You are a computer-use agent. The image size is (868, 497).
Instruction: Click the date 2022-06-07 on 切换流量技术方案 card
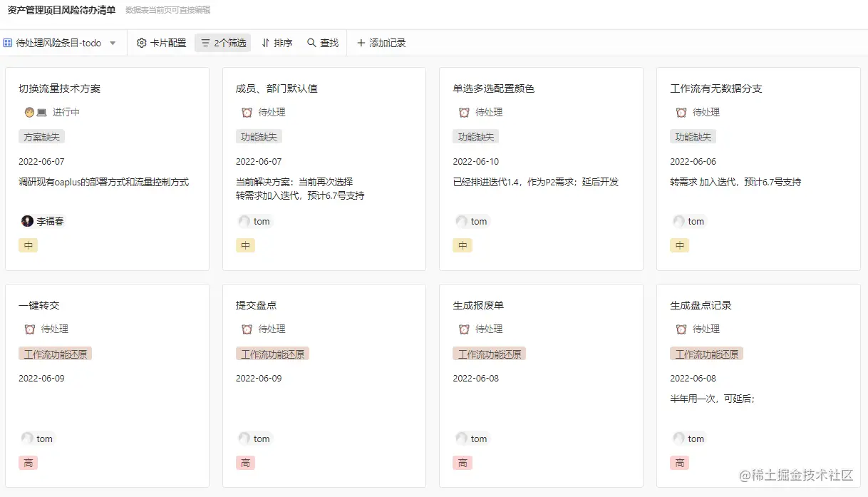[x=41, y=160]
